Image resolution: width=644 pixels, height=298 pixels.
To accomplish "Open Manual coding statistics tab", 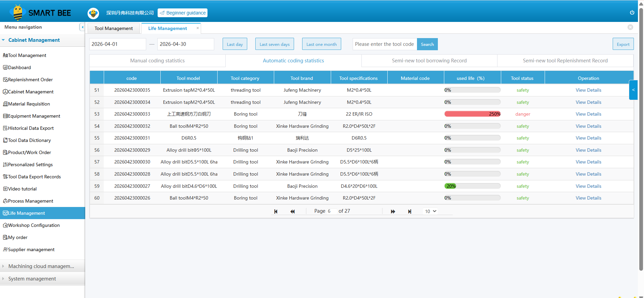I will pyautogui.click(x=157, y=61).
